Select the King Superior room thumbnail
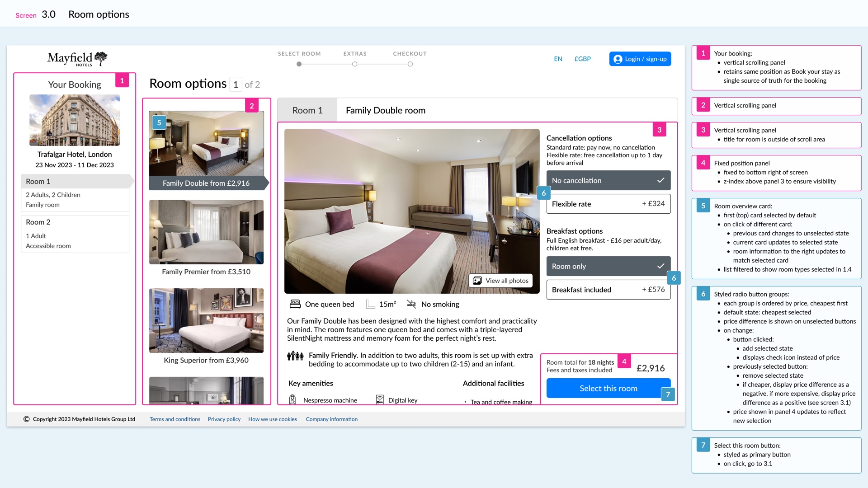868x488 pixels. coord(206,320)
